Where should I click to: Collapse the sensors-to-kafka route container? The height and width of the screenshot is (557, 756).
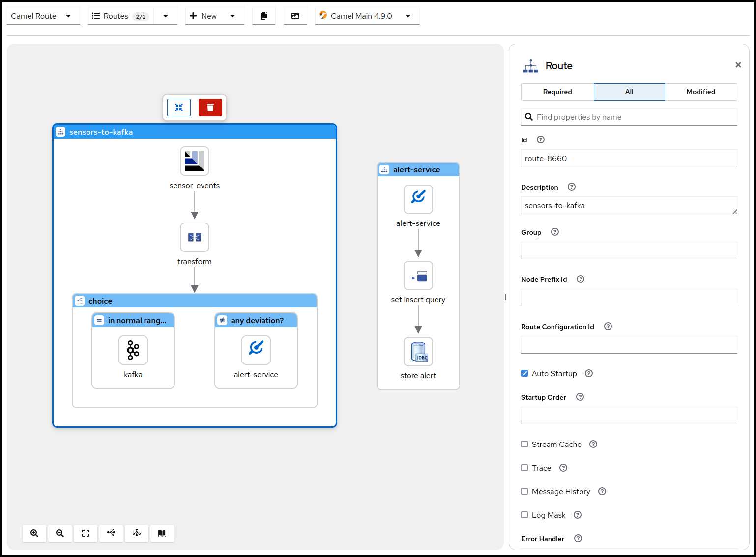click(179, 108)
